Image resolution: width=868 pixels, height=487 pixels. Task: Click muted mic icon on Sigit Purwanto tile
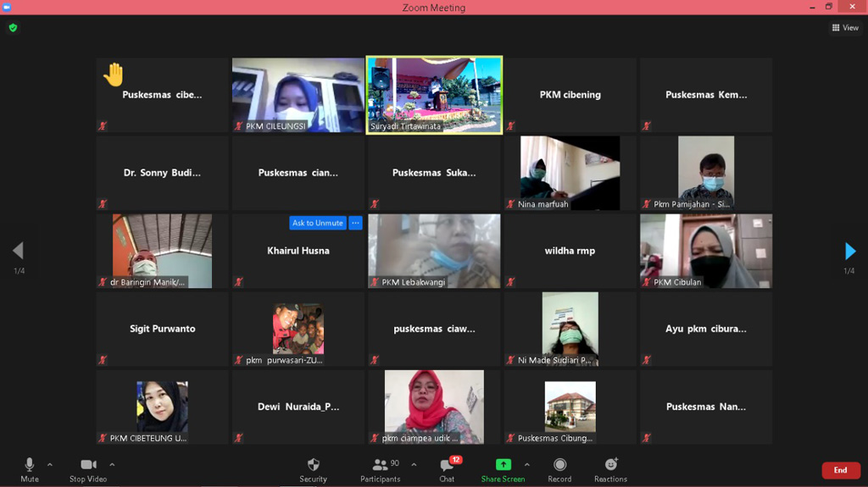click(x=103, y=360)
